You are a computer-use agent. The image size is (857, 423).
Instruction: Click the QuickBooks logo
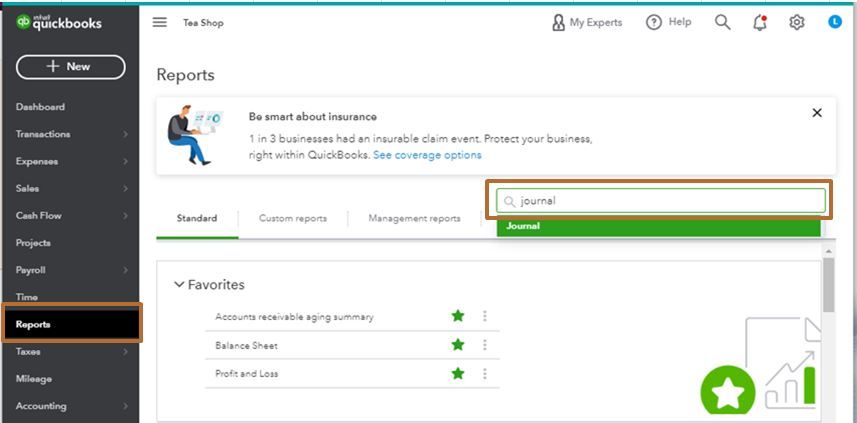coord(59,22)
